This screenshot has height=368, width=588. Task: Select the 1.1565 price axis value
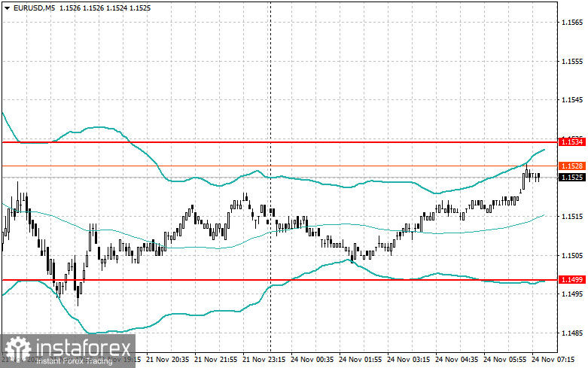(572, 23)
